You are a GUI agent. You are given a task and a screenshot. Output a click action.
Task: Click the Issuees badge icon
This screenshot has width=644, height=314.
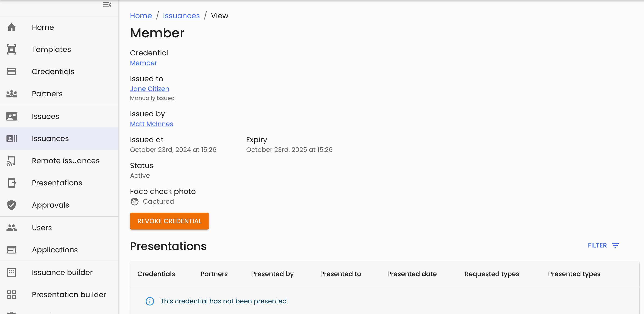12,116
